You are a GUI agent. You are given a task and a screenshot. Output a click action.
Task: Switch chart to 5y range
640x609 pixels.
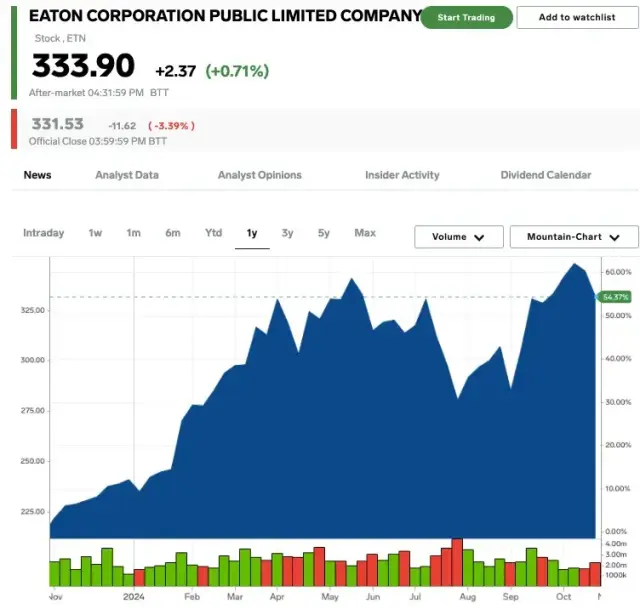pyautogui.click(x=324, y=233)
